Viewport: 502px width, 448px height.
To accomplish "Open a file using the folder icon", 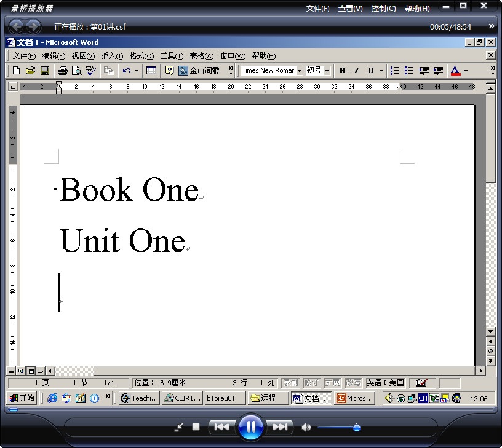I will tap(30, 70).
